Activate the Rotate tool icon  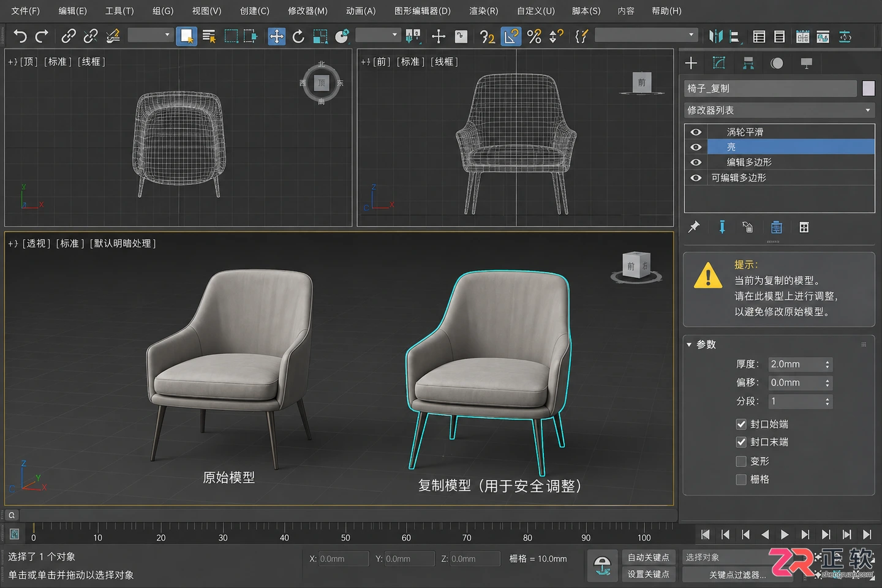[298, 37]
